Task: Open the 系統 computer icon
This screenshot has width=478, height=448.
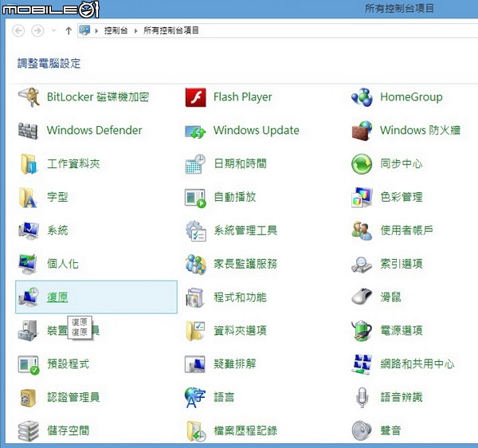Action: pyautogui.click(x=29, y=230)
